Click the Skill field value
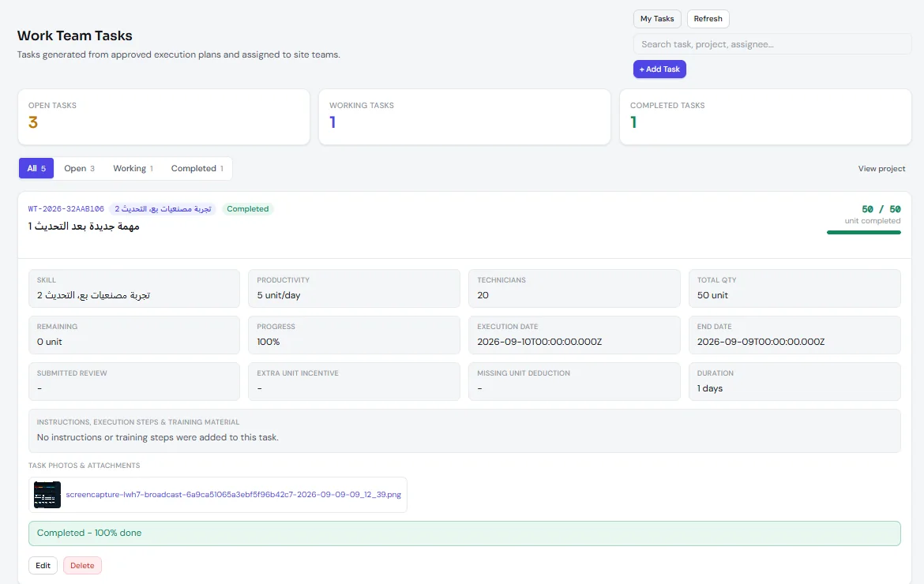 click(x=93, y=295)
